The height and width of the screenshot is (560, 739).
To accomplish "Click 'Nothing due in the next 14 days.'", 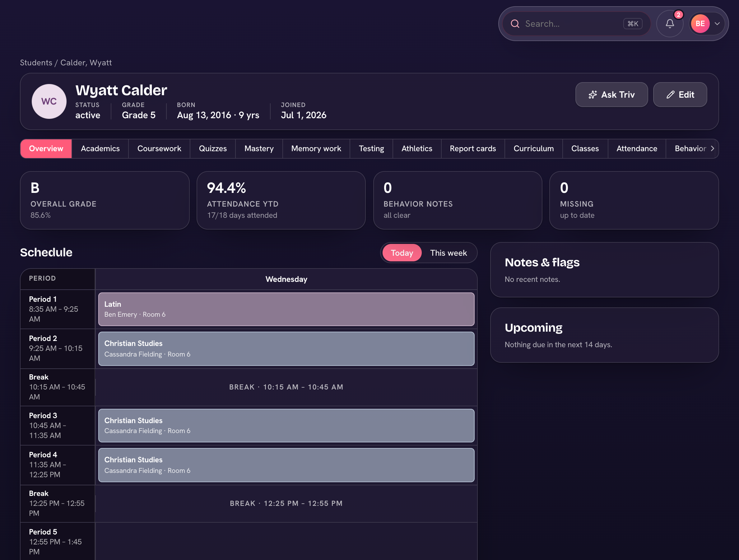I will (558, 345).
